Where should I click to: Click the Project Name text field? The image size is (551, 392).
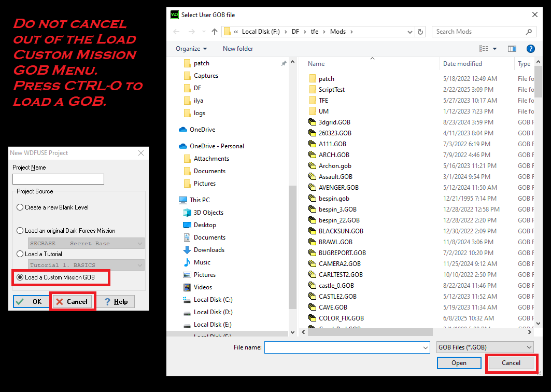pos(59,179)
